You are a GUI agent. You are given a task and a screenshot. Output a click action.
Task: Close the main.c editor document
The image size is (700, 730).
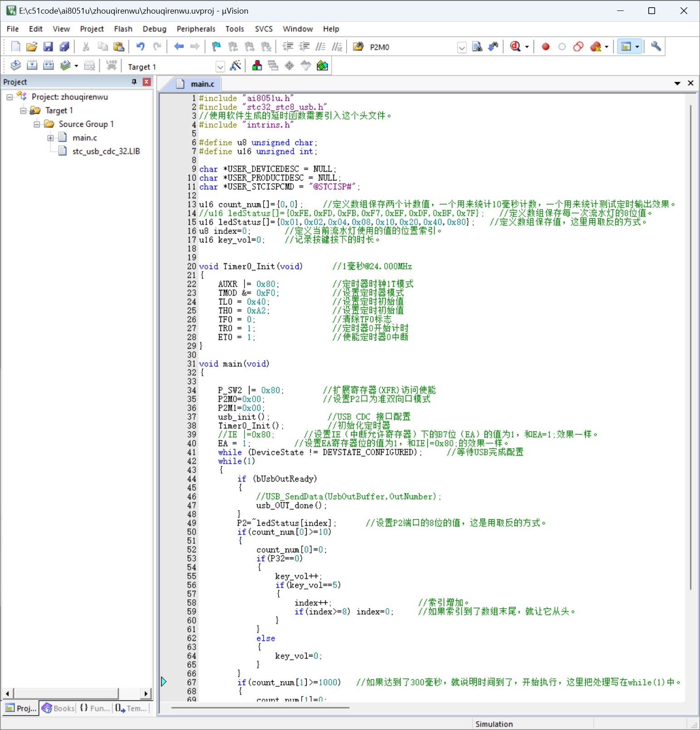tap(690, 83)
